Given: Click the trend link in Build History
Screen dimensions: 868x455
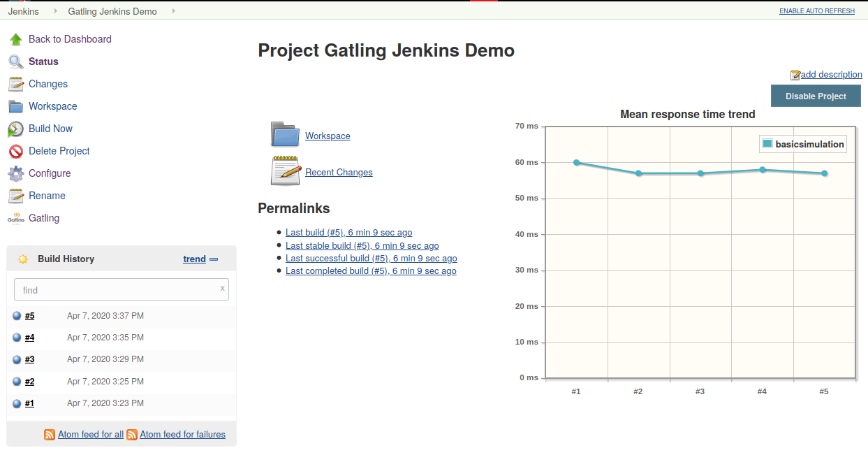Looking at the screenshot, I should click(194, 259).
